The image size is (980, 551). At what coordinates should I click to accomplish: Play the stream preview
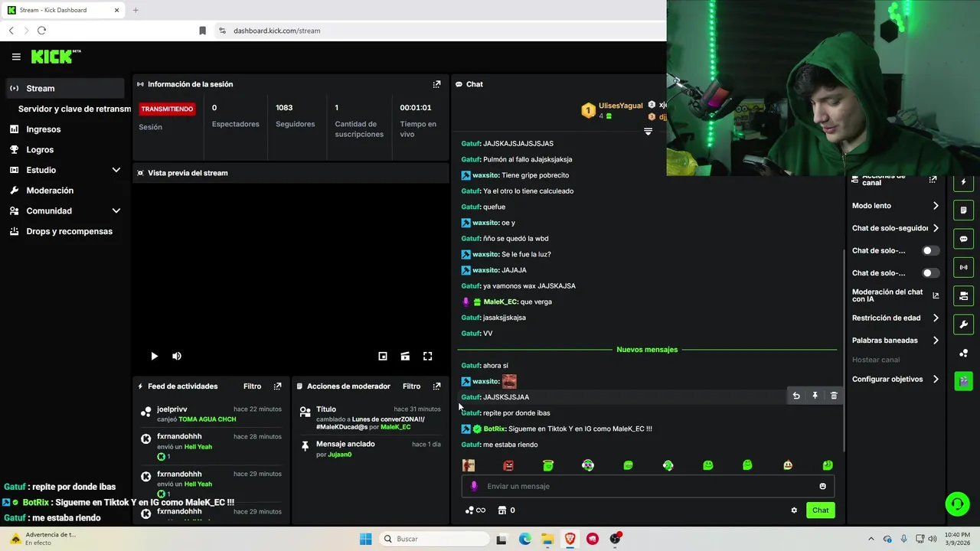point(154,356)
